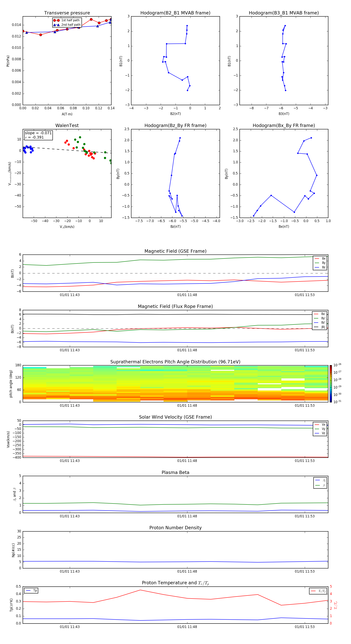Click the "Hodogram(B3_B1 MVAB frame)" title
The width and height of the screenshot is (351, 644).
pos(284,13)
